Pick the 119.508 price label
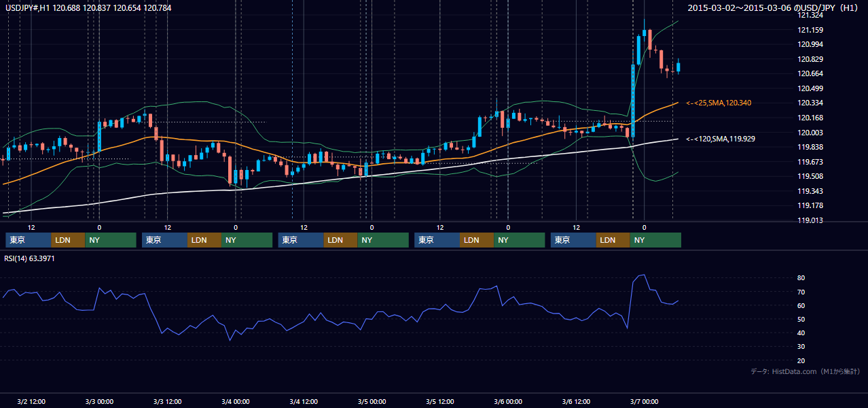Viewport: 868px width, 408px height. [x=810, y=176]
